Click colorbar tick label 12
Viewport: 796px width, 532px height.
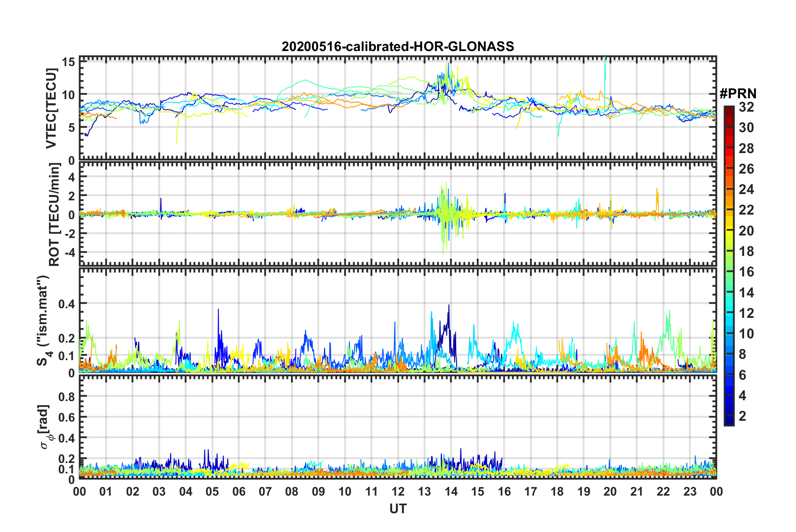[746, 313]
